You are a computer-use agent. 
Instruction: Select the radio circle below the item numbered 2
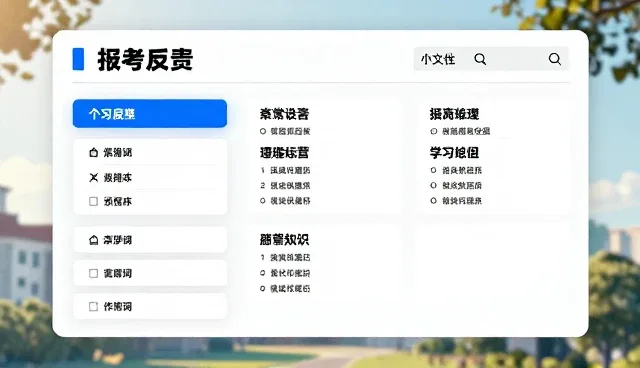click(263, 201)
